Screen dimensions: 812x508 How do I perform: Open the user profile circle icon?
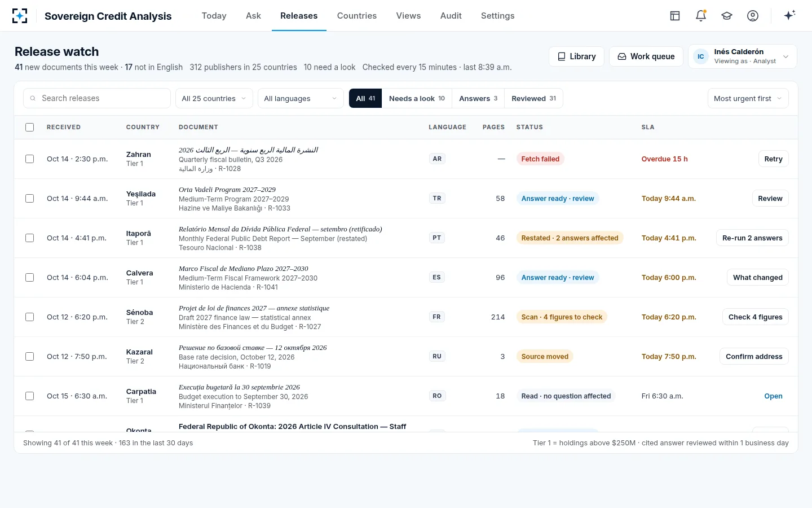pyautogui.click(x=753, y=16)
